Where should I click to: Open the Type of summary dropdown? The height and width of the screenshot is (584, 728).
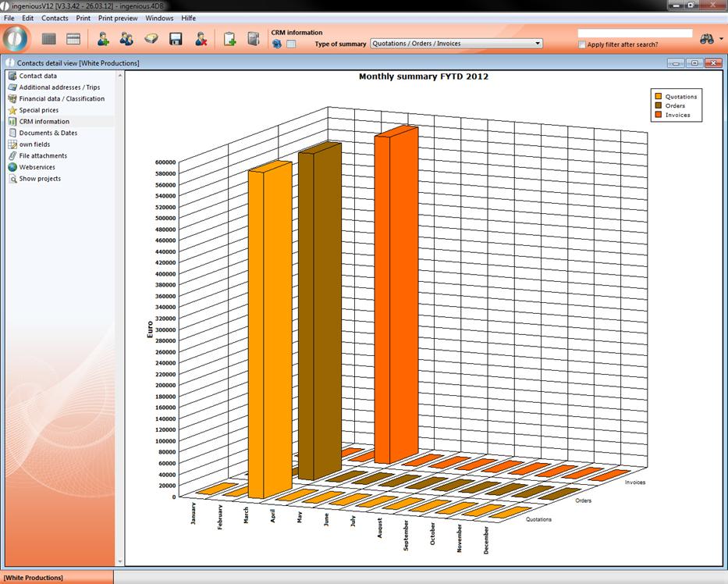coord(456,44)
